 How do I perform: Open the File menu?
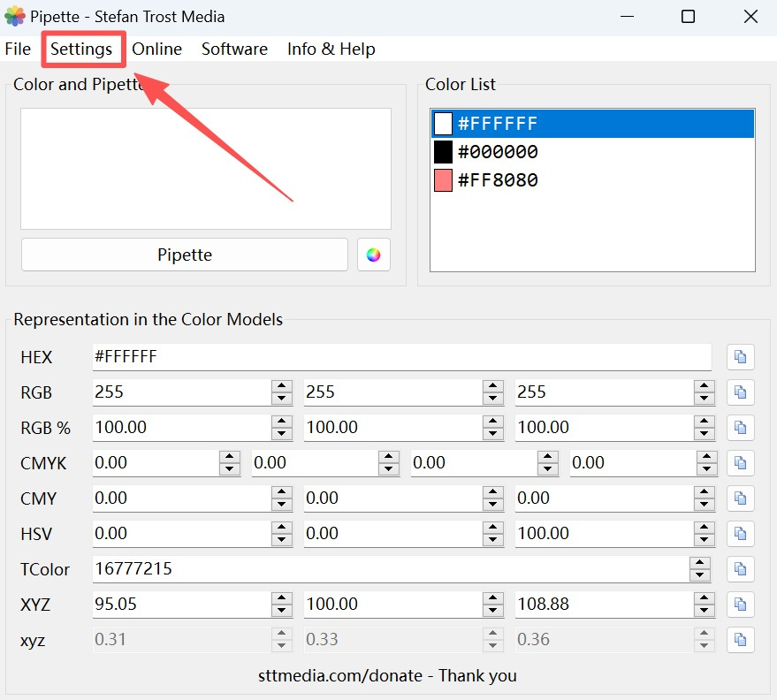click(18, 49)
